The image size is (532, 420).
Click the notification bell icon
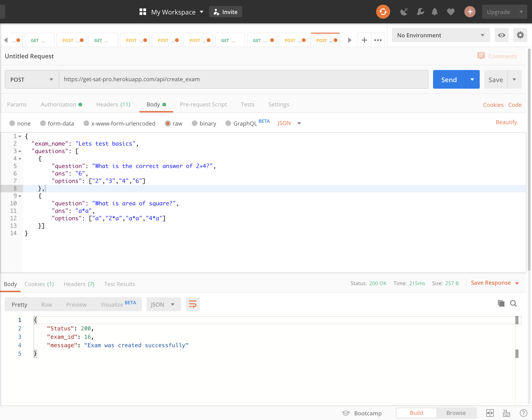(x=435, y=12)
